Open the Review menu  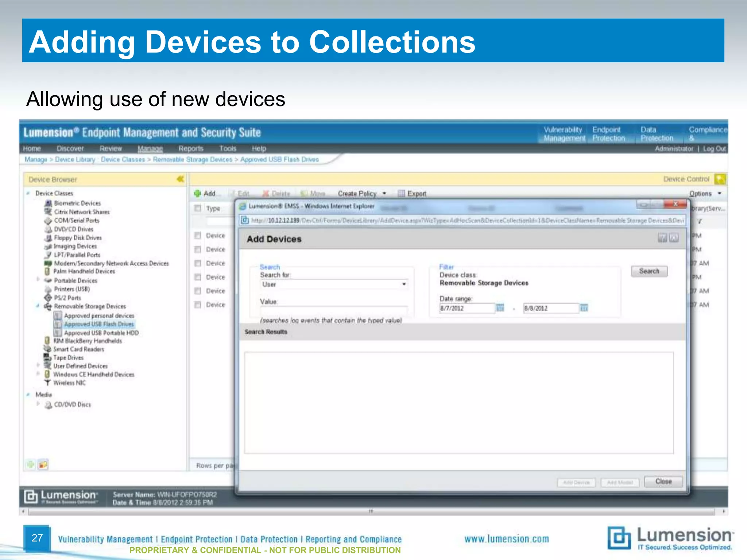click(111, 148)
